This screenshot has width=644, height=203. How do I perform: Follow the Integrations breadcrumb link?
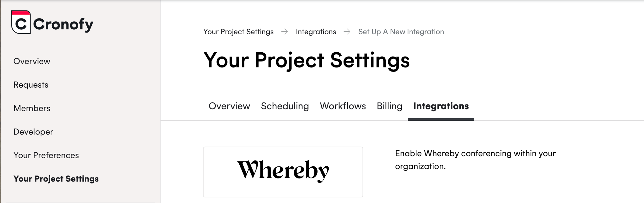[x=316, y=32]
